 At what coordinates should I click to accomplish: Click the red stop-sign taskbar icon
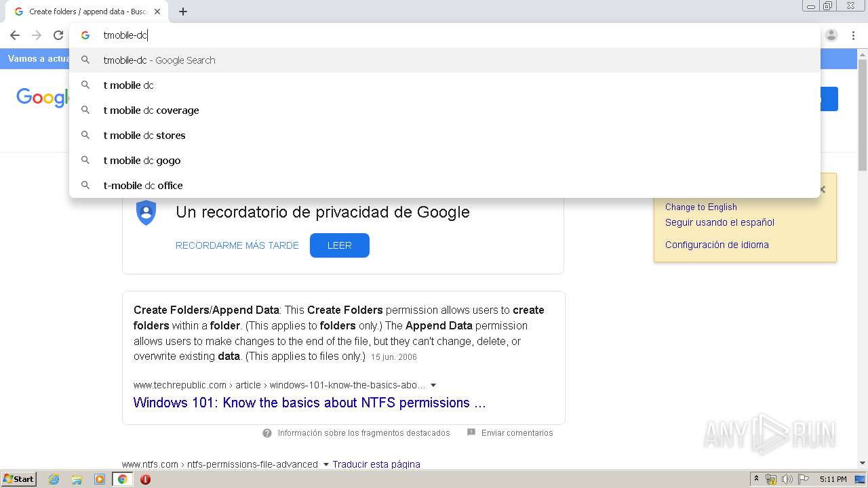click(x=145, y=479)
